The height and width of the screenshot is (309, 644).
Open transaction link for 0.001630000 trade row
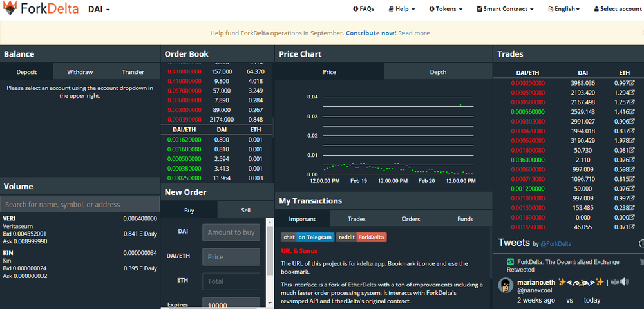click(x=632, y=218)
